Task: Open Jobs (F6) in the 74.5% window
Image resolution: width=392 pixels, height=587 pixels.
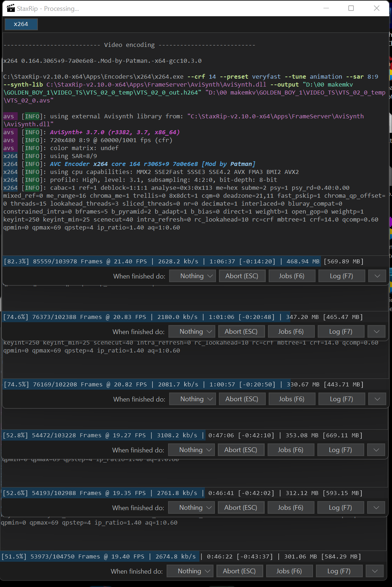Action: tap(291, 399)
